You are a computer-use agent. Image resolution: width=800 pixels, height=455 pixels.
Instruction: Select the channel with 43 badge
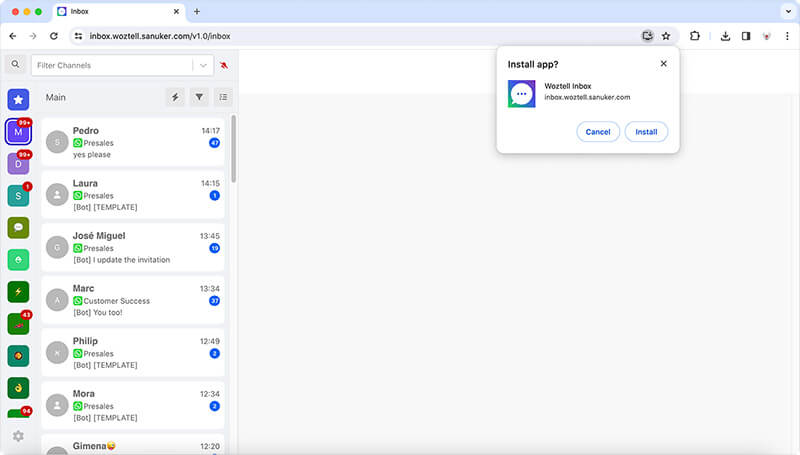[18, 324]
